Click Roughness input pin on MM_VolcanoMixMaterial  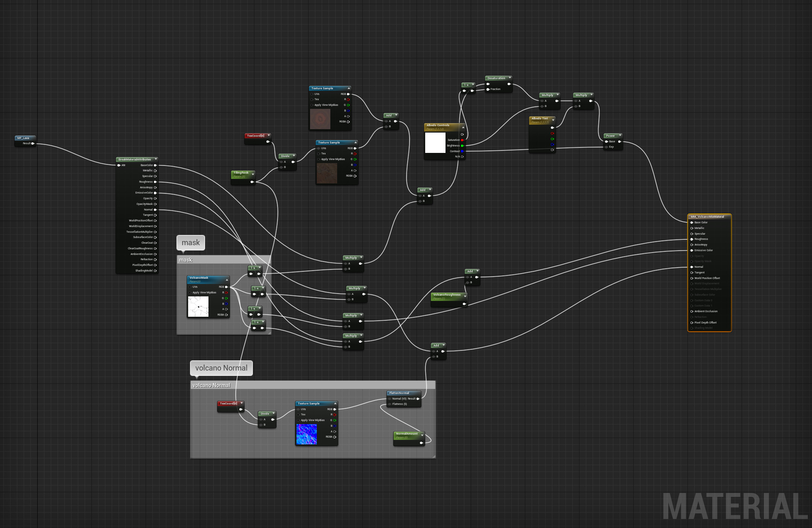point(692,239)
